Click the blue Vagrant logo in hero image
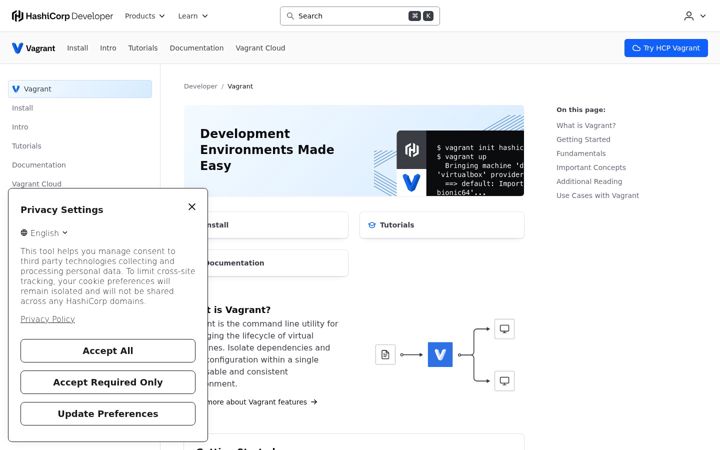Viewport: 720px width, 450px height. click(411, 183)
